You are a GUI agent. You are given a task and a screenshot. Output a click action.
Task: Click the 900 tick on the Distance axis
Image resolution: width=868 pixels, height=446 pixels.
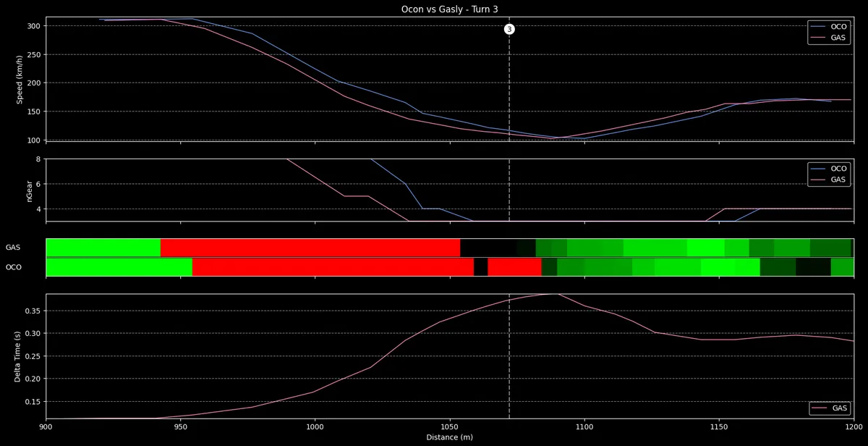point(46,427)
